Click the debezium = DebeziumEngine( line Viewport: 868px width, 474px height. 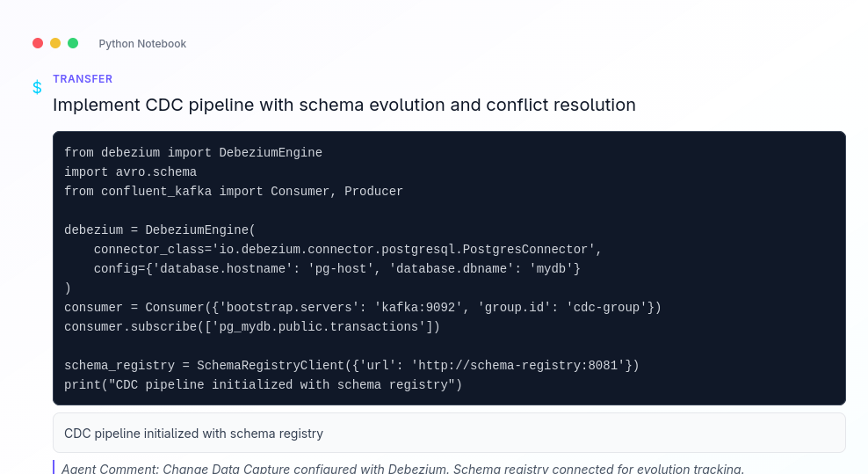[160, 230]
